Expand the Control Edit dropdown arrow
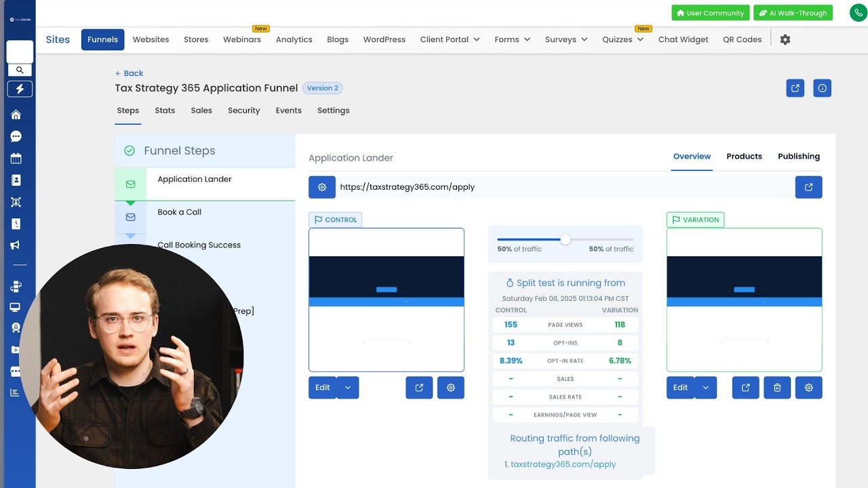 point(348,388)
